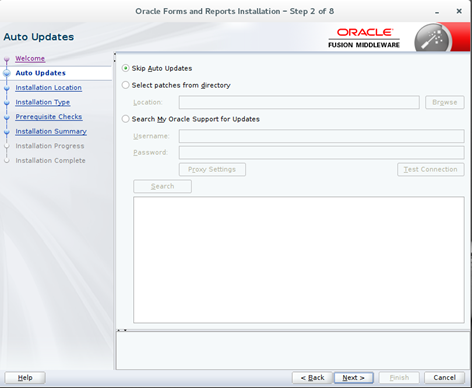Proceed with the Next button
472x388 pixels.
pos(353,378)
